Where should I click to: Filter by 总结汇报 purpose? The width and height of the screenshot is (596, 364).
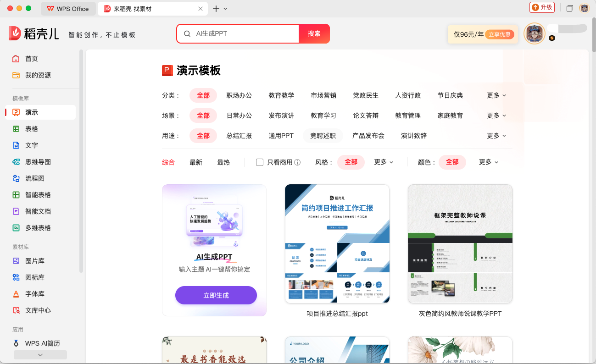239,136
